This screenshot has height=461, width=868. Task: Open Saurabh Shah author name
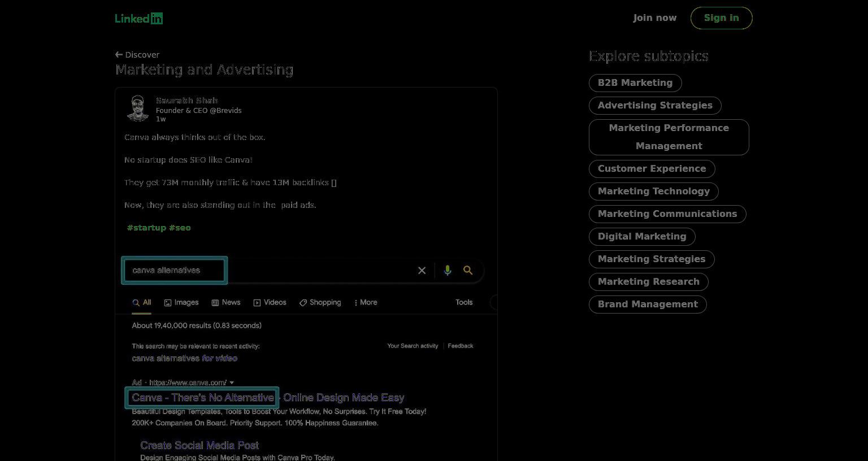point(186,101)
